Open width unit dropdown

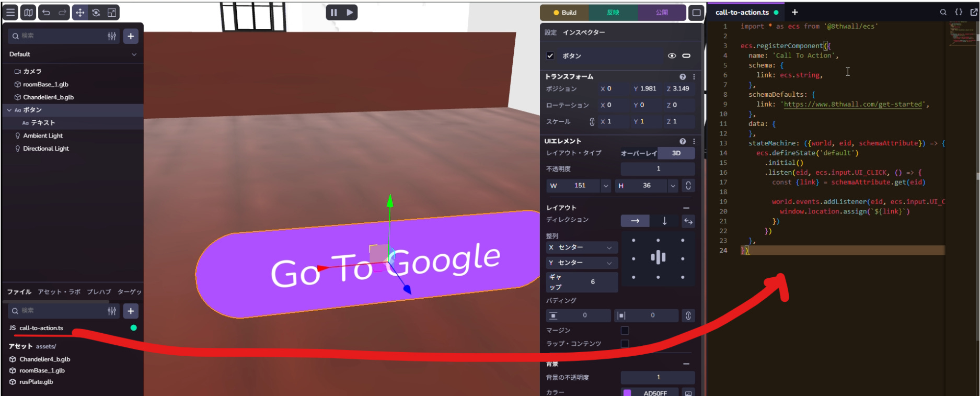pyautogui.click(x=605, y=186)
